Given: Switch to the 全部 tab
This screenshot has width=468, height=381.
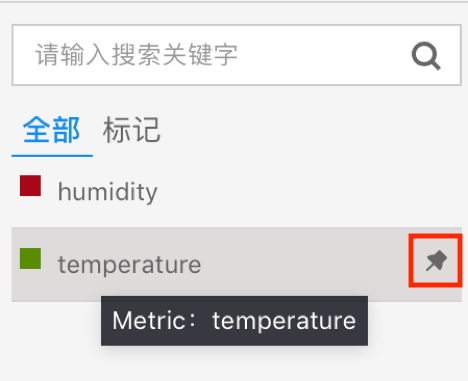Looking at the screenshot, I should pos(52,130).
